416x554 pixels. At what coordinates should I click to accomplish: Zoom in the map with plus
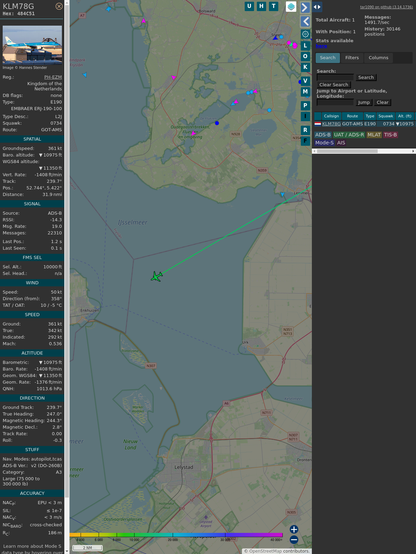pyautogui.click(x=294, y=529)
